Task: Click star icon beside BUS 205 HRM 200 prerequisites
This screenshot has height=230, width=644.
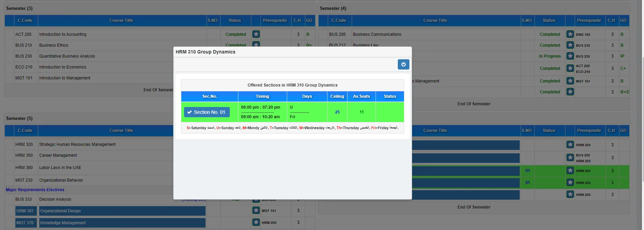Action: point(570,157)
